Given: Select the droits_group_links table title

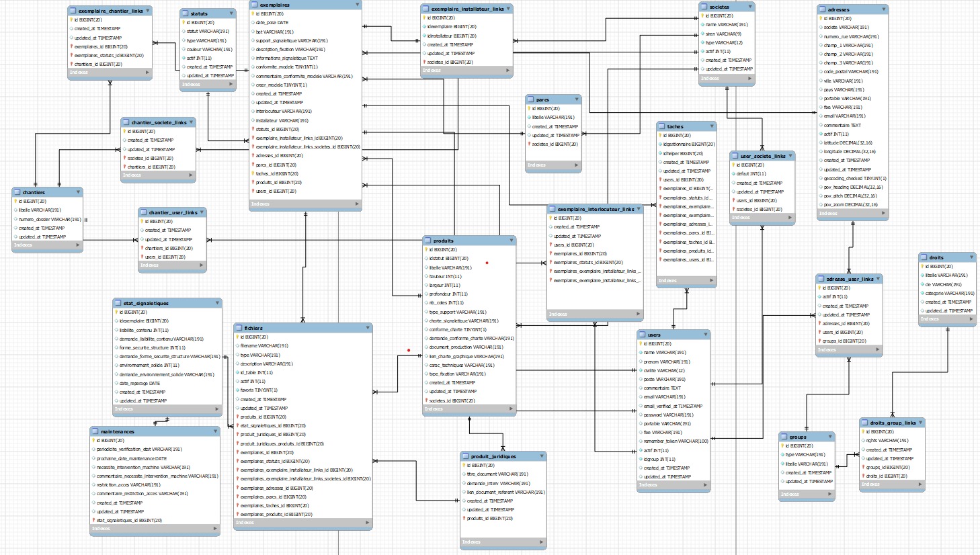Looking at the screenshot, I should coord(893,423).
